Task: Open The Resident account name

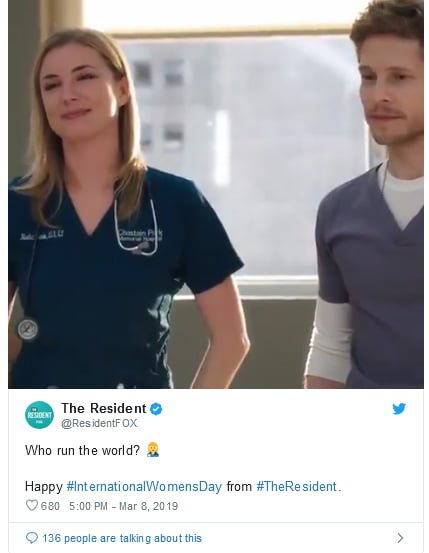Action: tap(103, 408)
